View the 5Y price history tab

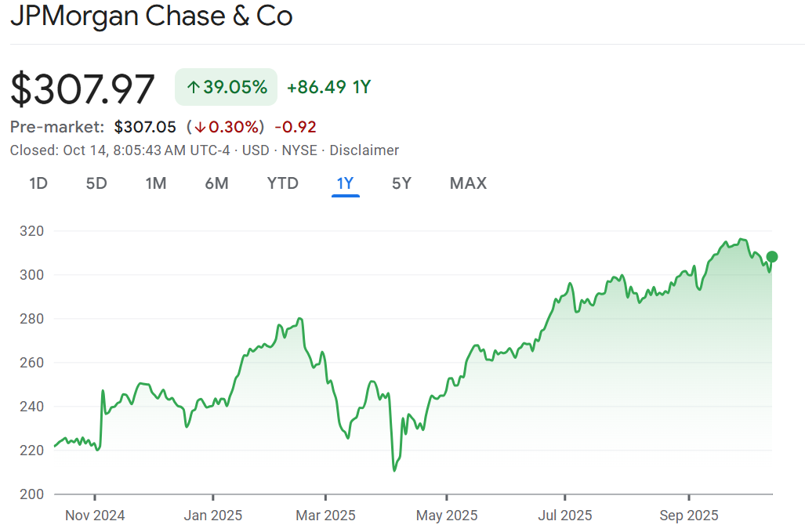click(401, 183)
